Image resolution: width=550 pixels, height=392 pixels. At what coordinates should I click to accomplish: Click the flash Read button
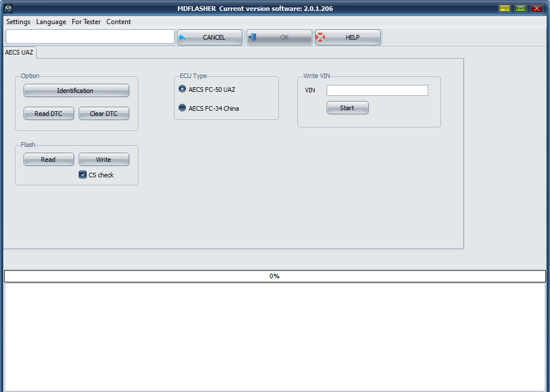[x=49, y=160]
